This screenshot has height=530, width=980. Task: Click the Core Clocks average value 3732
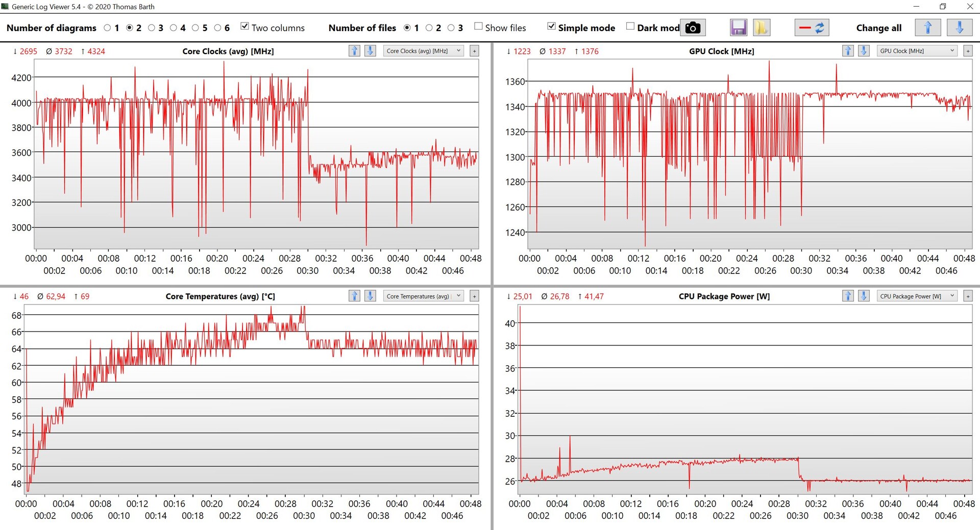[63, 52]
